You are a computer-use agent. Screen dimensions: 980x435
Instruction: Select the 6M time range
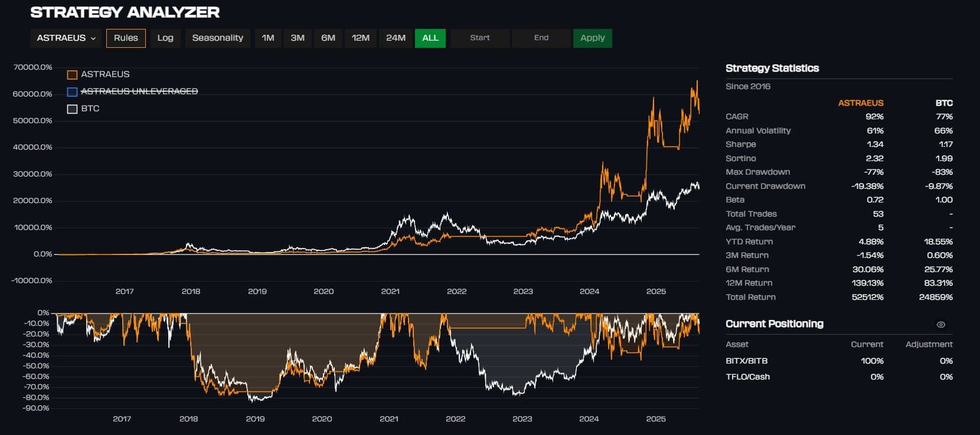pyautogui.click(x=328, y=38)
